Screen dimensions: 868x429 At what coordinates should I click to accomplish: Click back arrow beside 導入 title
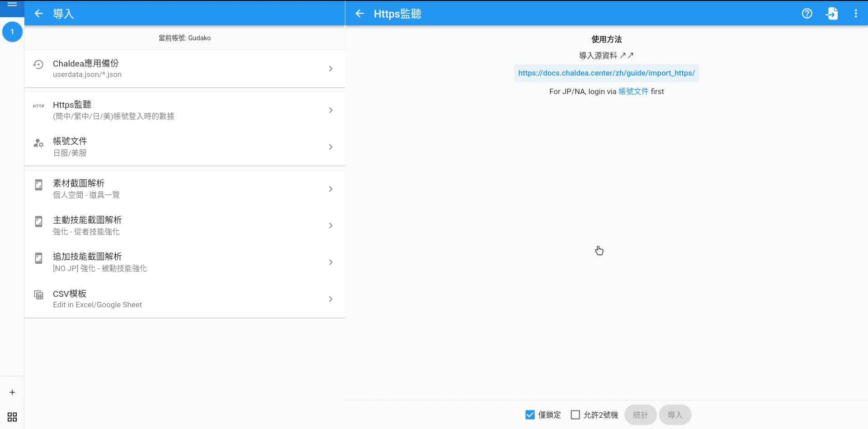coord(39,14)
